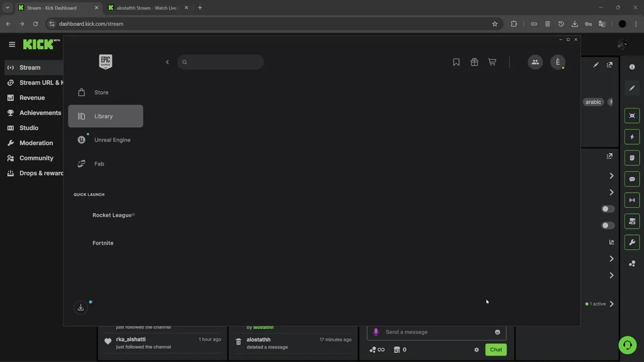Image resolution: width=644 pixels, height=362 pixels.
Task: Click the broadcast signal icon in right rail
Action: pos(632,200)
